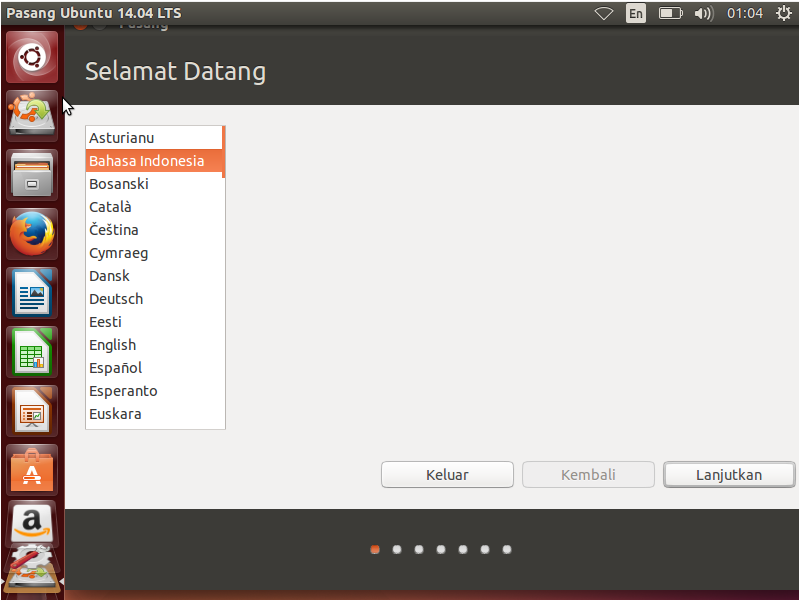Click the Kembali button
Screen dimensions: 800x601
(x=588, y=474)
